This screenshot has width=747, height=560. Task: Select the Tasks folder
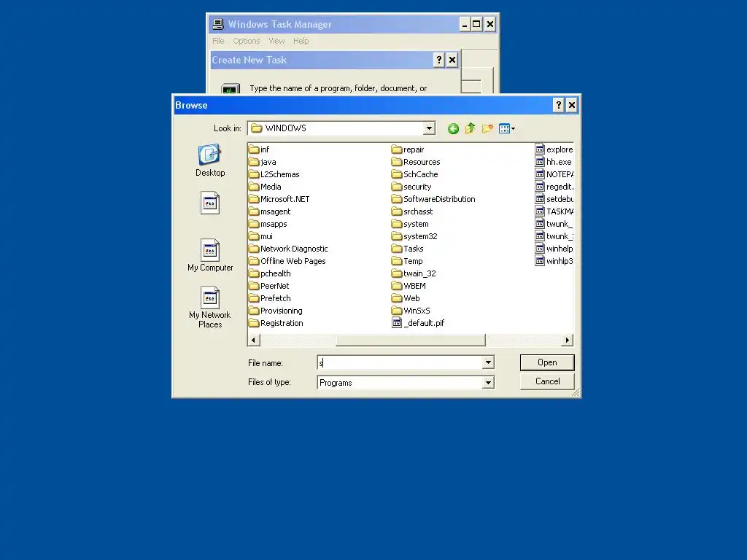click(x=407, y=249)
